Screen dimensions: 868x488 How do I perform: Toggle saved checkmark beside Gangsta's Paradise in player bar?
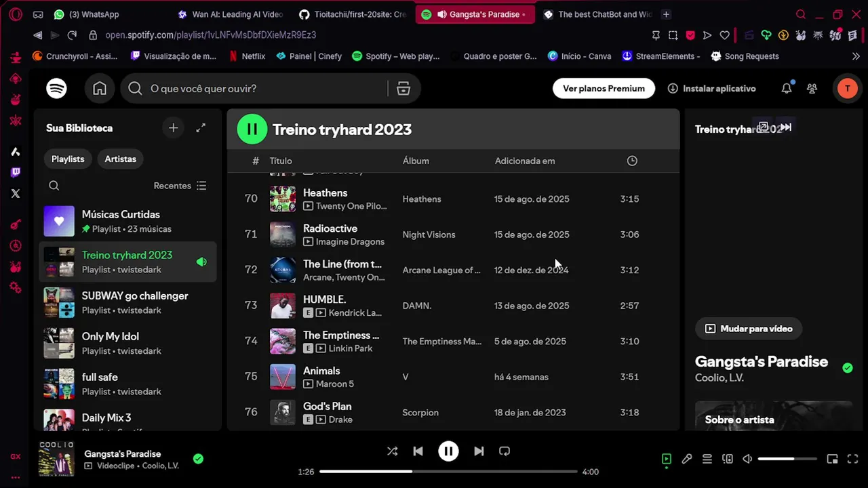(198, 459)
